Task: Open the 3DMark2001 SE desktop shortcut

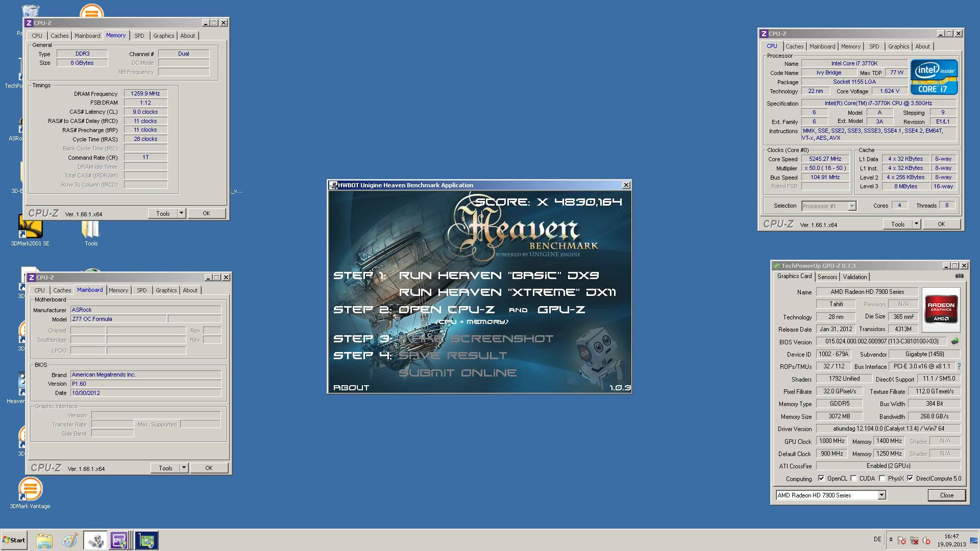Action: click(x=30, y=231)
